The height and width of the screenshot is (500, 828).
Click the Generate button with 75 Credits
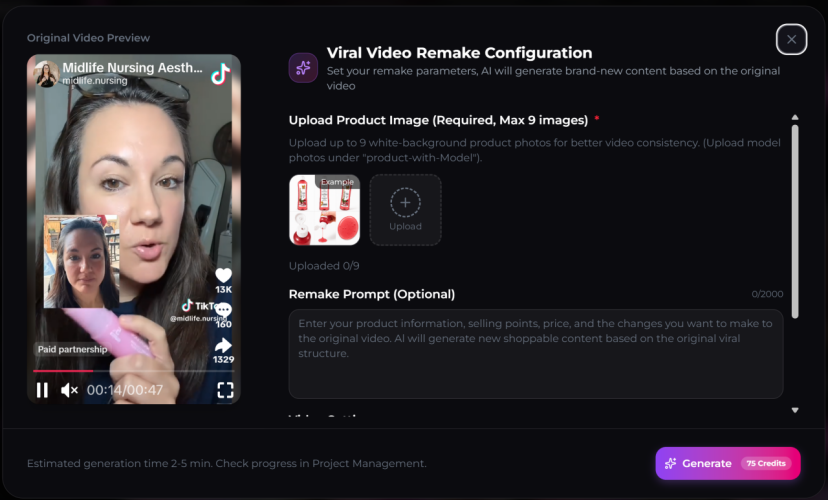[x=728, y=464]
